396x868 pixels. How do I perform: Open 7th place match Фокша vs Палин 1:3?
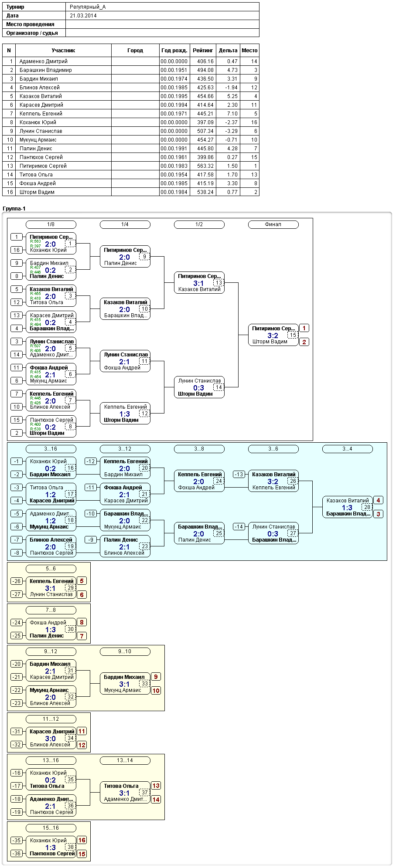pyautogui.click(x=51, y=629)
